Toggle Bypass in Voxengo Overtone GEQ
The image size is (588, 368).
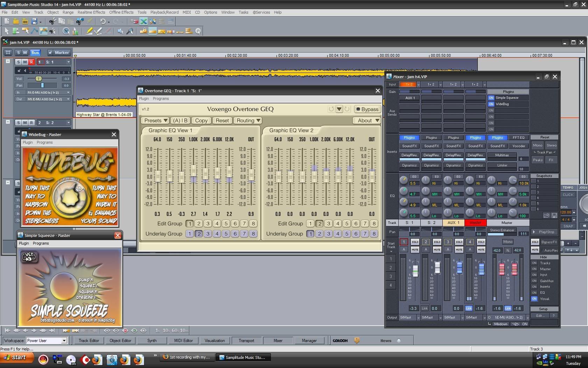[367, 109]
